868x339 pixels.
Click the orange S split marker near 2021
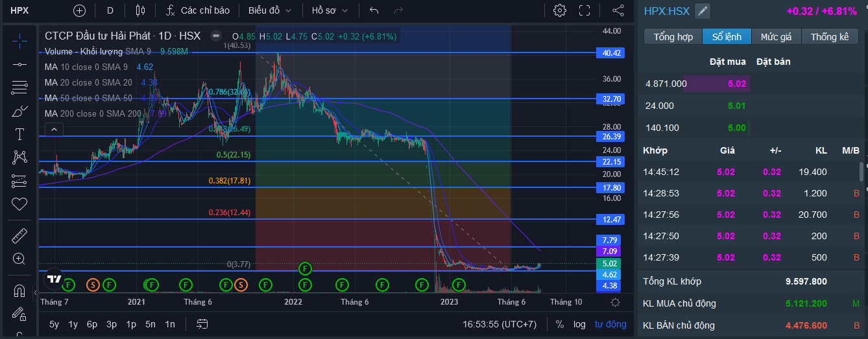(93, 284)
